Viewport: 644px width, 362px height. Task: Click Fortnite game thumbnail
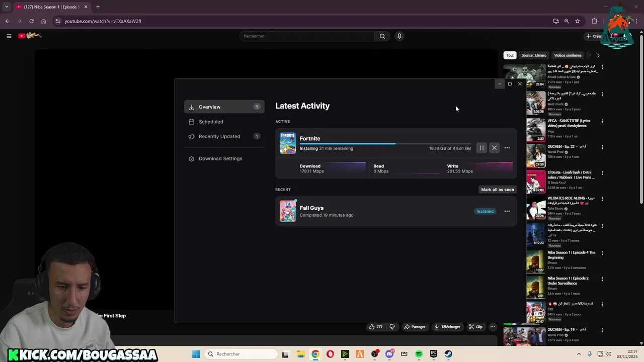coord(288,143)
